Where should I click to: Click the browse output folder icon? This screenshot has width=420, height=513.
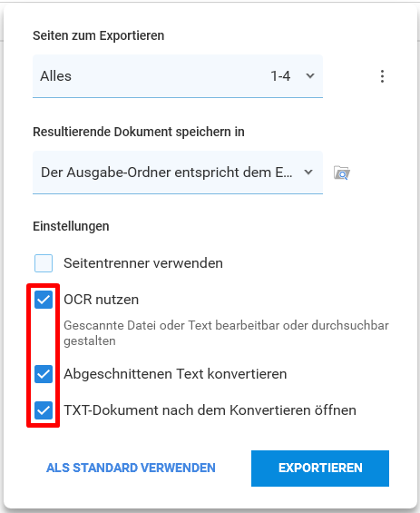342,173
